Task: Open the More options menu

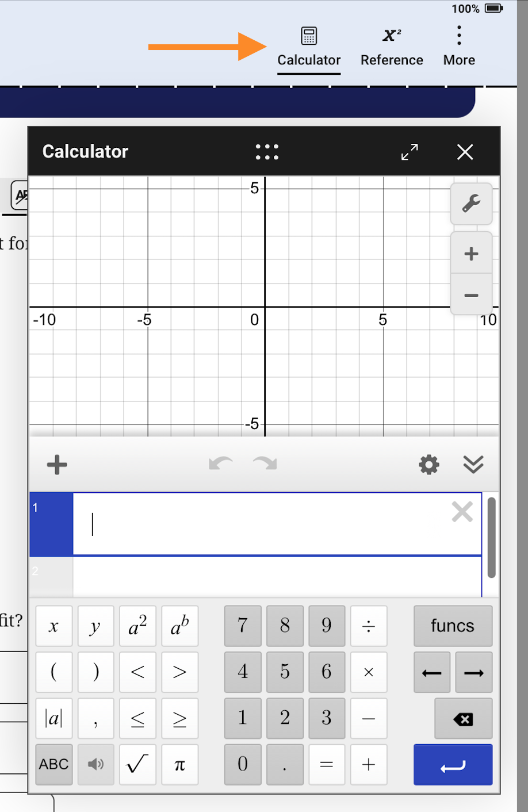Action: tap(458, 46)
